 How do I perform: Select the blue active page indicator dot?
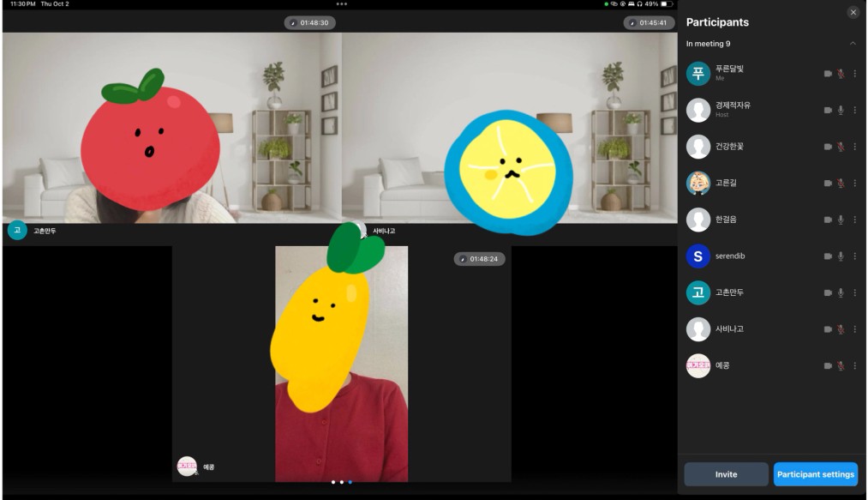coord(350,482)
